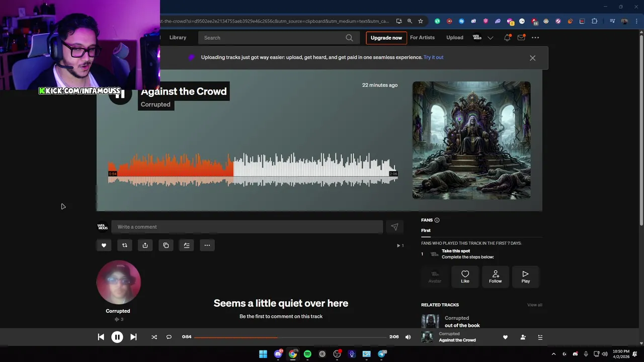Open the Chrome three-dot menu
Image resolution: width=644 pixels, height=362 pixels.
637,21
